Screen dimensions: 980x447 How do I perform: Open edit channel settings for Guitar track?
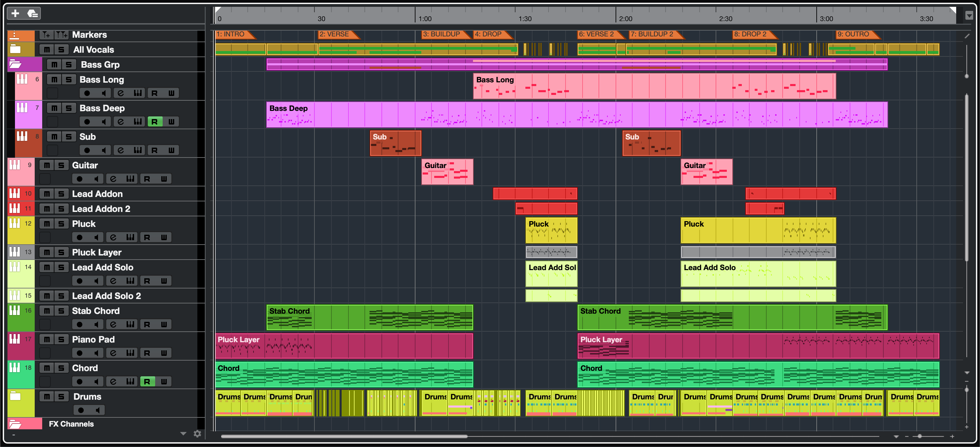pos(113,179)
